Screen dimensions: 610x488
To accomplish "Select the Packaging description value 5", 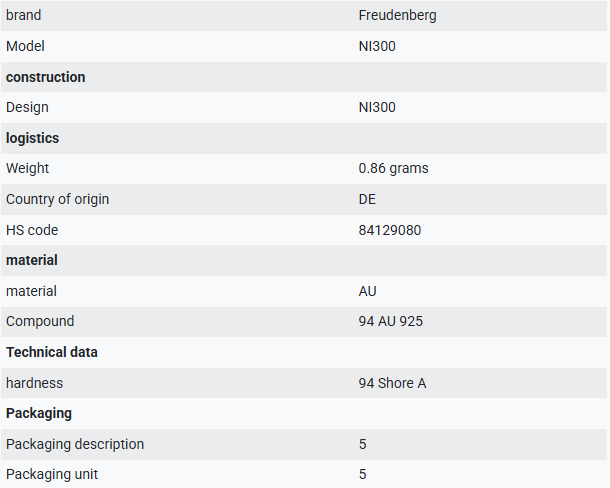I will pyautogui.click(x=363, y=444).
